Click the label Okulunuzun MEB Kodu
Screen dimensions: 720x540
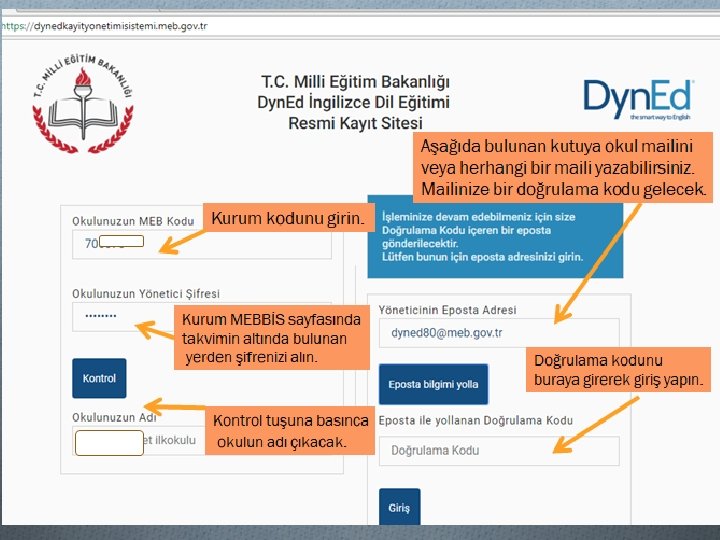pos(133,221)
